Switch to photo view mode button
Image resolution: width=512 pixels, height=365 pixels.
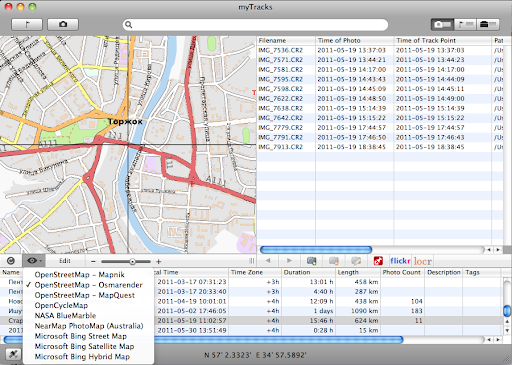[x=442, y=24]
